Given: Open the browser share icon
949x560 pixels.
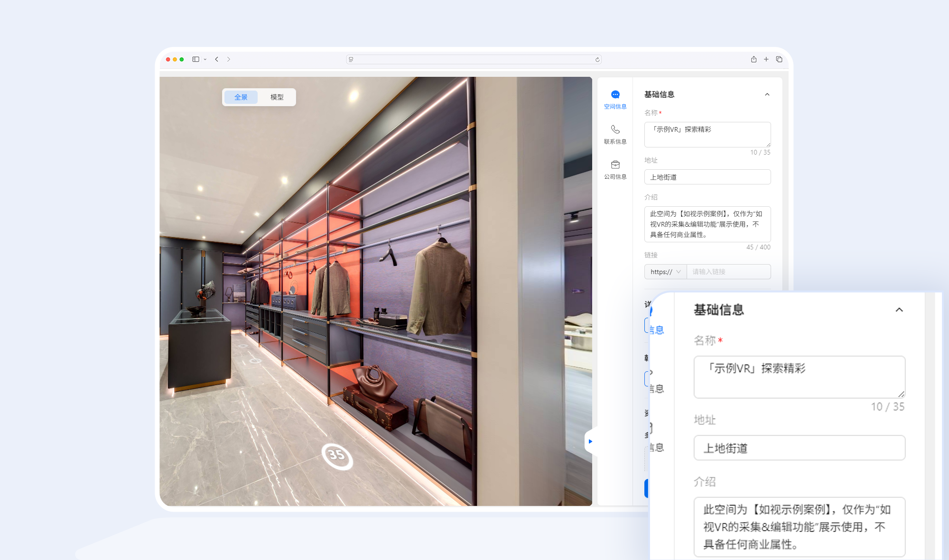Looking at the screenshot, I should point(754,59).
